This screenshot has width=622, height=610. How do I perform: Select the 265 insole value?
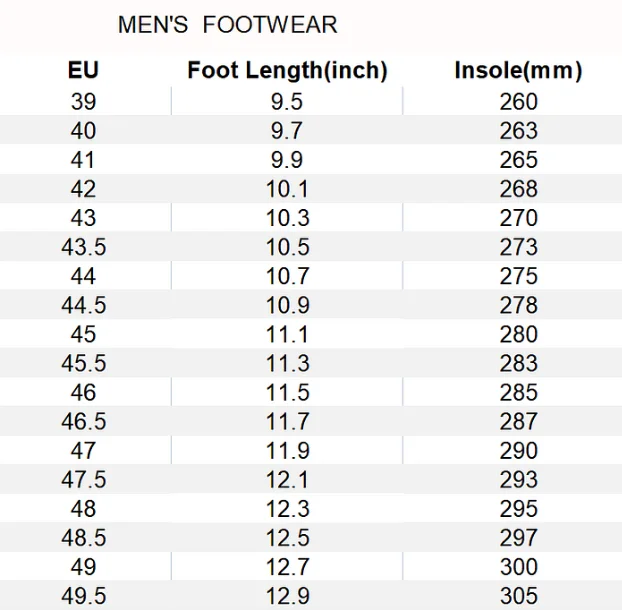(x=518, y=159)
